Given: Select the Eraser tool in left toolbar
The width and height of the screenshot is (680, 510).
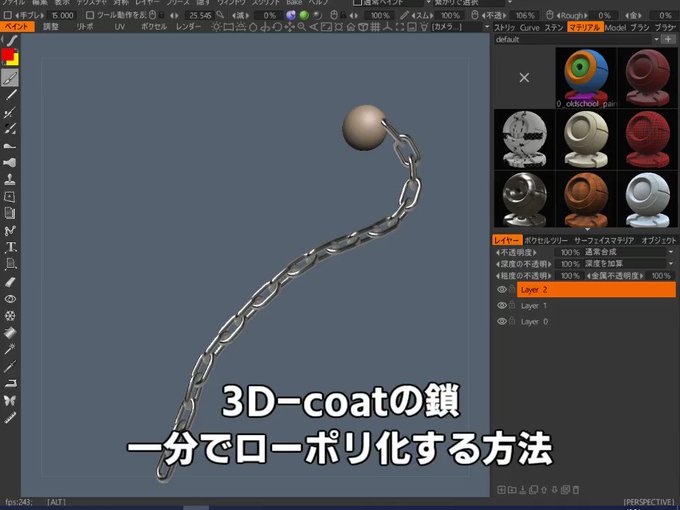Looking at the screenshot, I should tap(10, 282).
